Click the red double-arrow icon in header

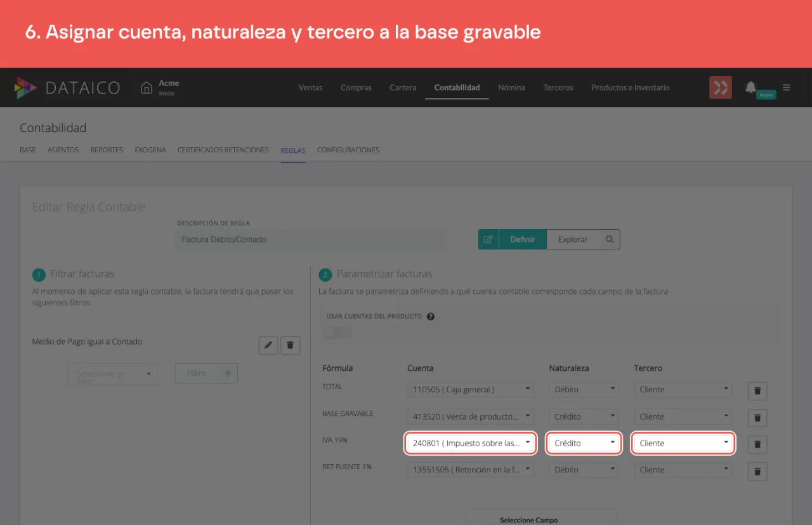tap(721, 88)
